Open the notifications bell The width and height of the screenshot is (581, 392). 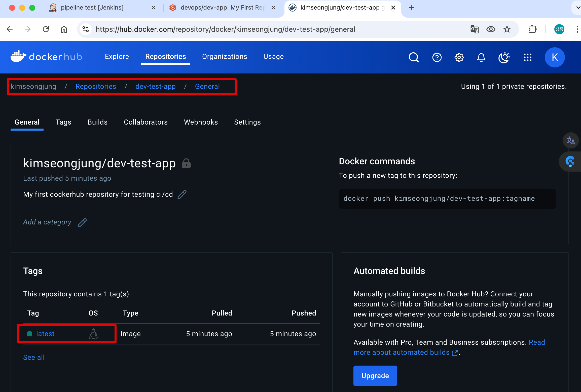coord(481,57)
